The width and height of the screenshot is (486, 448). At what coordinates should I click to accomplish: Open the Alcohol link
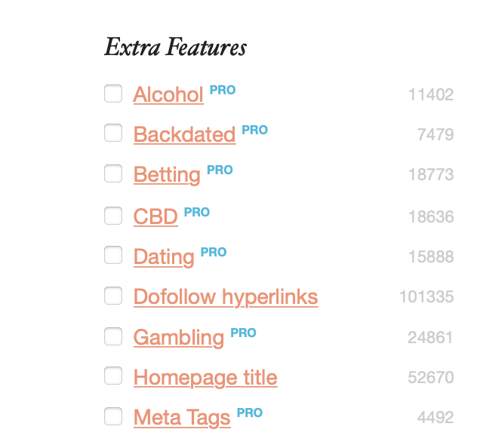click(168, 95)
